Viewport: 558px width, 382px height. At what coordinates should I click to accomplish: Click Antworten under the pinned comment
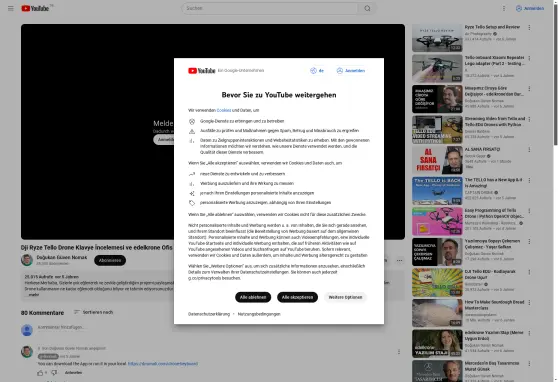point(73,373)
